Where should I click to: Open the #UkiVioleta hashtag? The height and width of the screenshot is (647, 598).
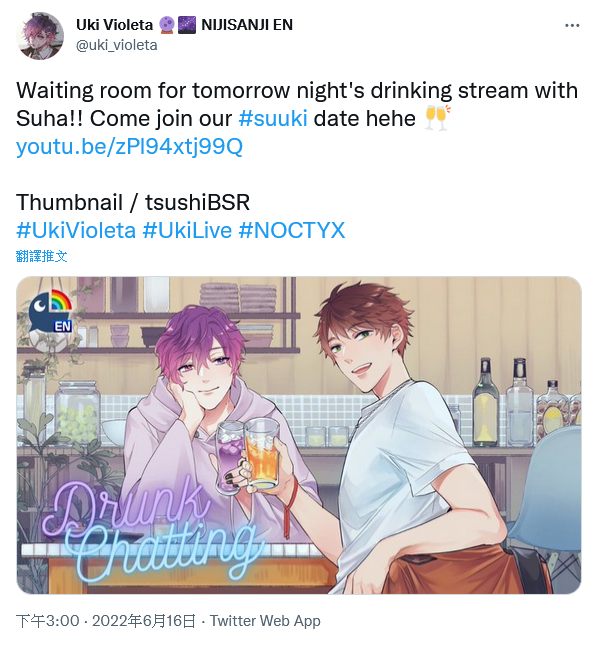coord(76,230)
